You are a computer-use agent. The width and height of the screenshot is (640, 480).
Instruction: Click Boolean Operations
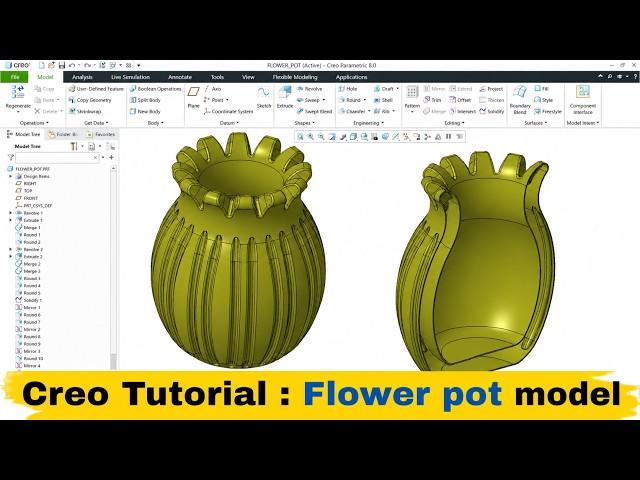[156, 89]
